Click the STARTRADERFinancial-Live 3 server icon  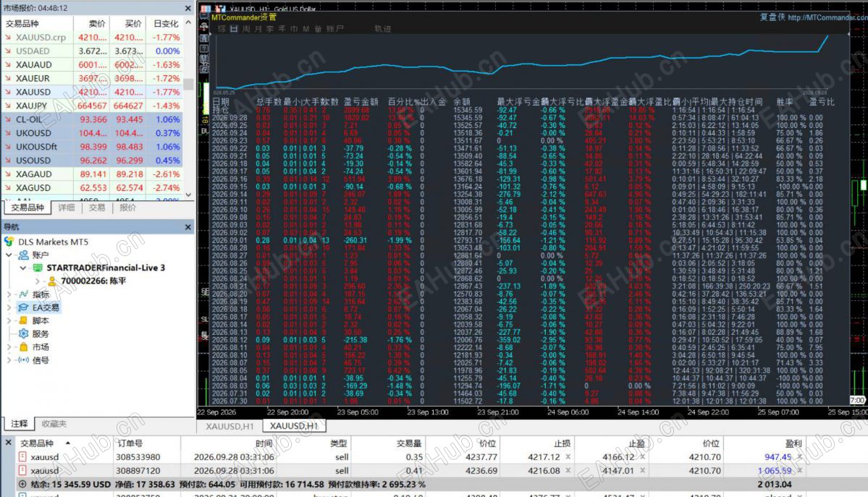click(x=38, y=268)
